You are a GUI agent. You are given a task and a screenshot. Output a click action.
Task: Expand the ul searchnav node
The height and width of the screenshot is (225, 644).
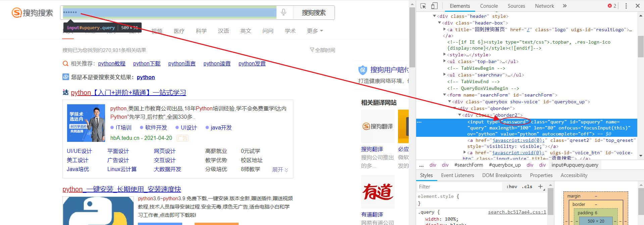445,75
